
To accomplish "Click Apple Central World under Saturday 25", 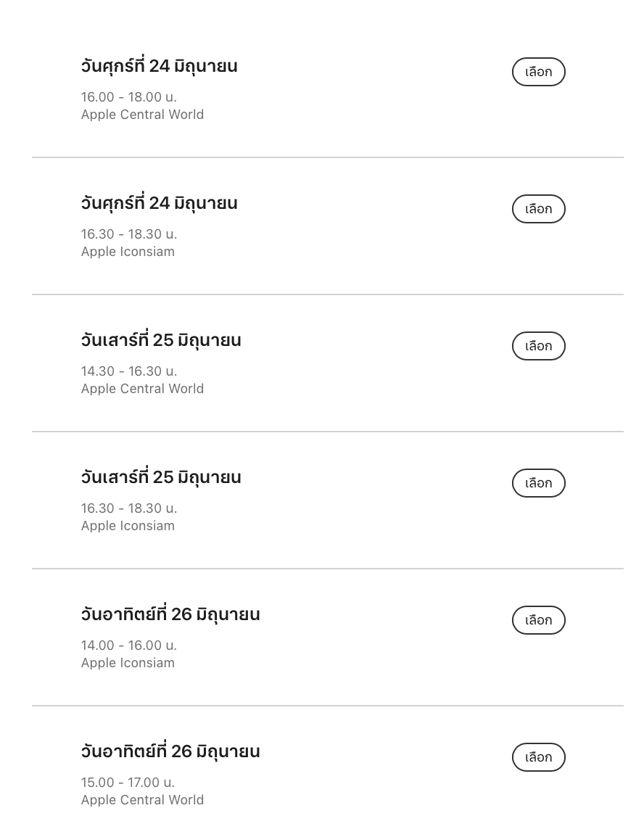I will tap(142, 389).
